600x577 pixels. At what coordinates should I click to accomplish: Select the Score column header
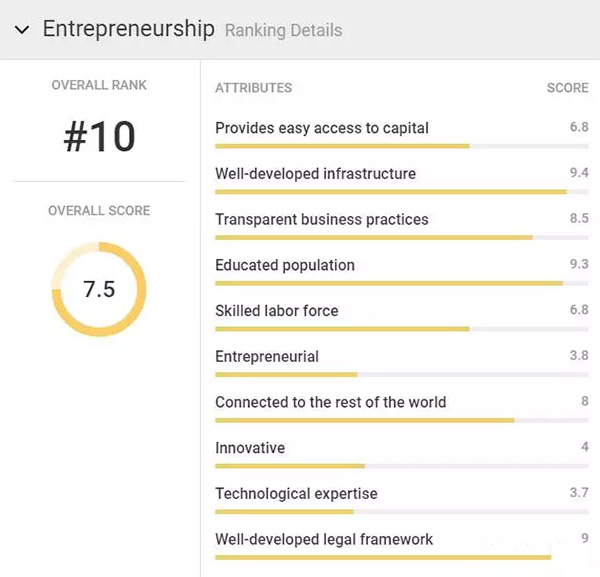[567, 88]
